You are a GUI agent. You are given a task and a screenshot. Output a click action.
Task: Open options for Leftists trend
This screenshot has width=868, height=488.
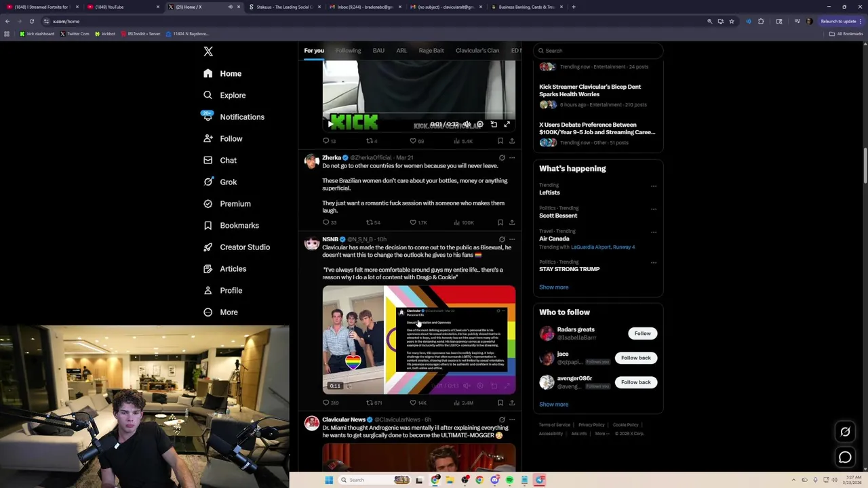(x=654, y=186)
